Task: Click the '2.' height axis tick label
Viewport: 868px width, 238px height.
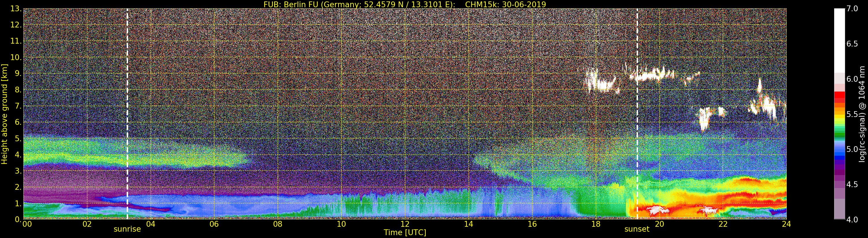Action: (18, 187)
